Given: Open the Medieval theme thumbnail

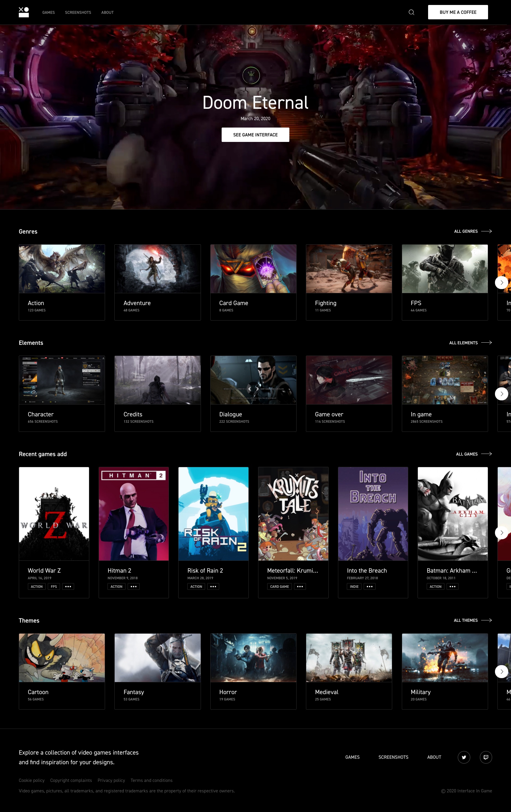Looking at the screenshot, I should click(349, 658).
